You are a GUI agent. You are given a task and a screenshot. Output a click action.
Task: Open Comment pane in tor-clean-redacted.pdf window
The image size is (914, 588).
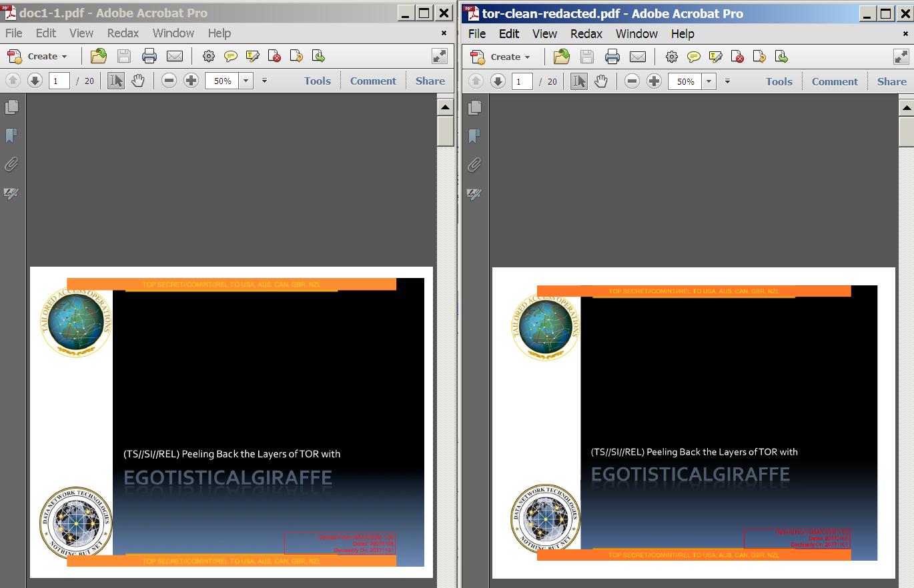835,81
